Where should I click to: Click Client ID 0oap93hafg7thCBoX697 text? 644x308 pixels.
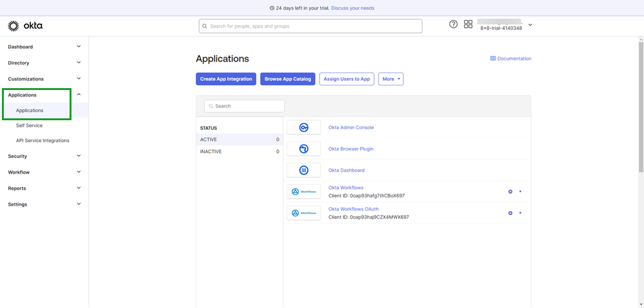[366, 195]
